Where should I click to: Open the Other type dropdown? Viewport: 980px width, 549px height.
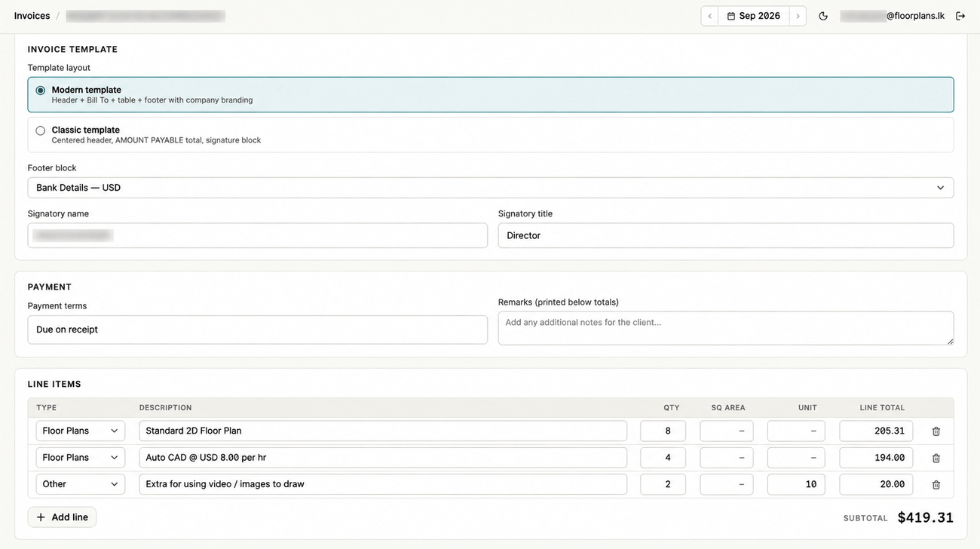coord(81,484)
